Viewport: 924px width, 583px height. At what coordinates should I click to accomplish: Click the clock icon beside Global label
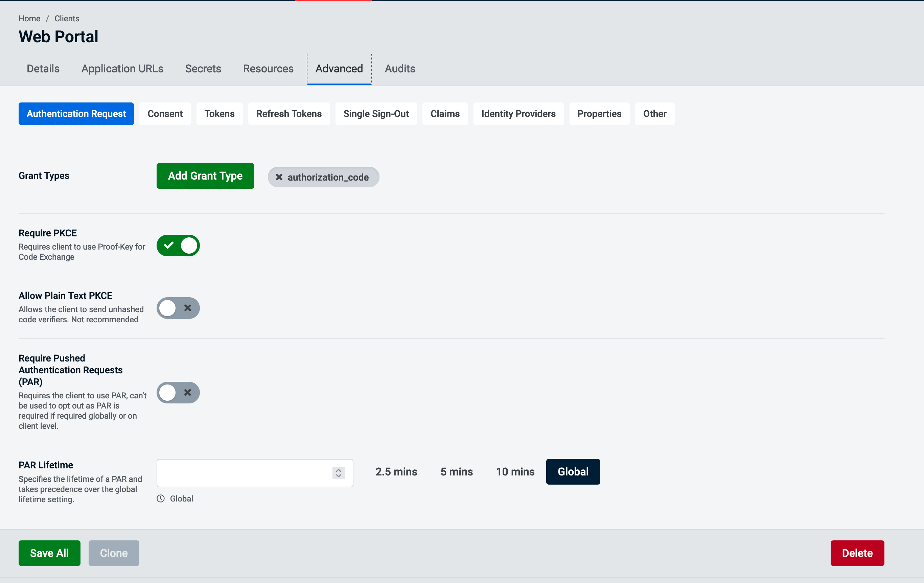[x=161, y=498]
